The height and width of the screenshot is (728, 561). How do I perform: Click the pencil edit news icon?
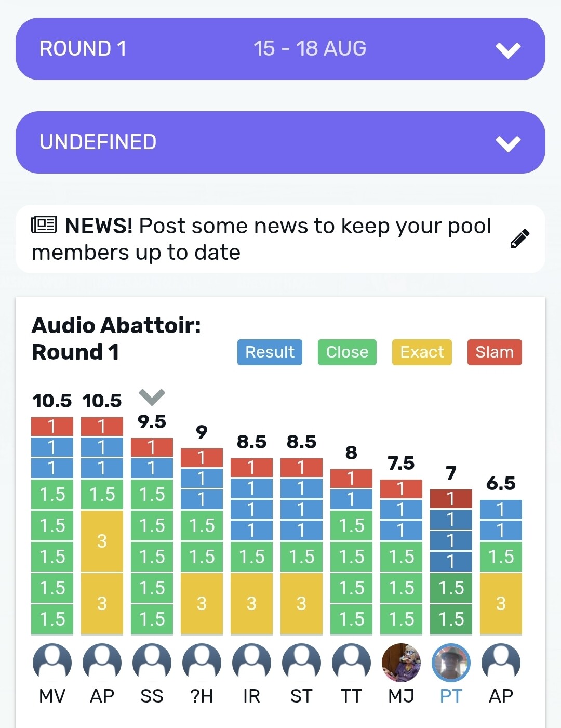pyautogui.click(x=519, y=239)
